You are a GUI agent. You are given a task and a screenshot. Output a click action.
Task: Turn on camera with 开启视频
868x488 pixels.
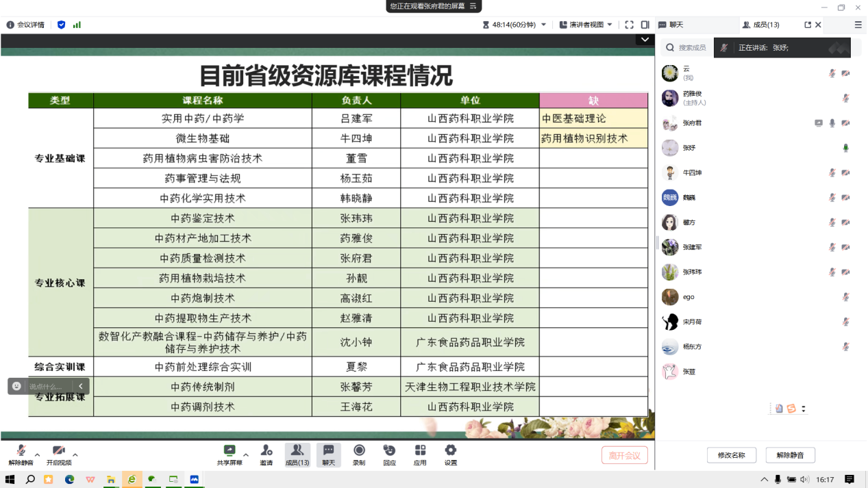[58, 454]
